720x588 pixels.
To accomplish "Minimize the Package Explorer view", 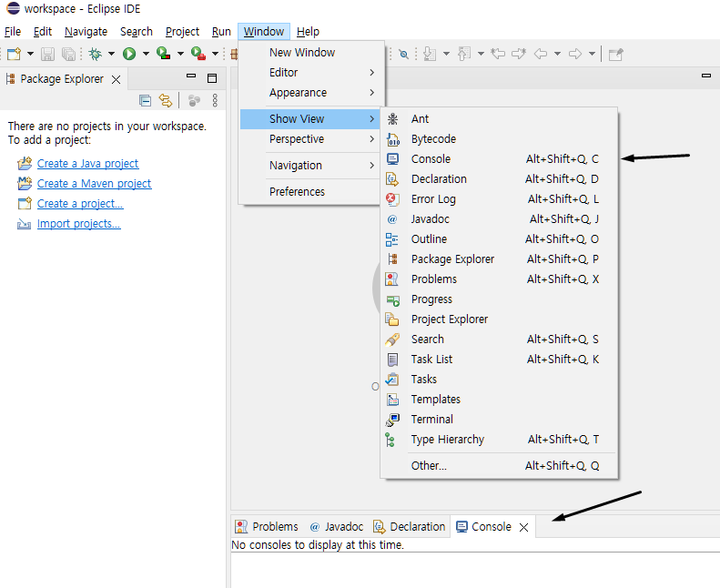I will [191, 76].
